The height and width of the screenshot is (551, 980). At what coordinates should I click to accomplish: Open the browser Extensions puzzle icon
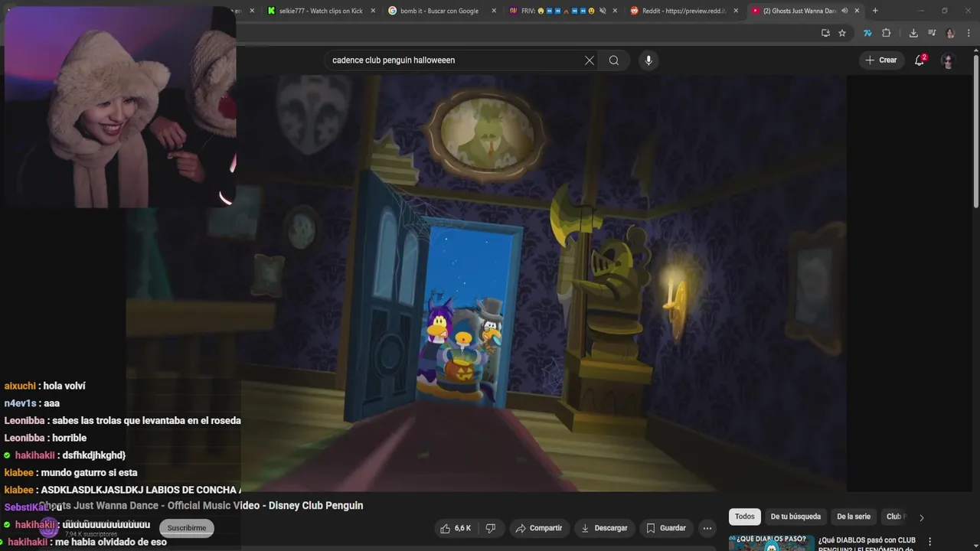[887, 33]
